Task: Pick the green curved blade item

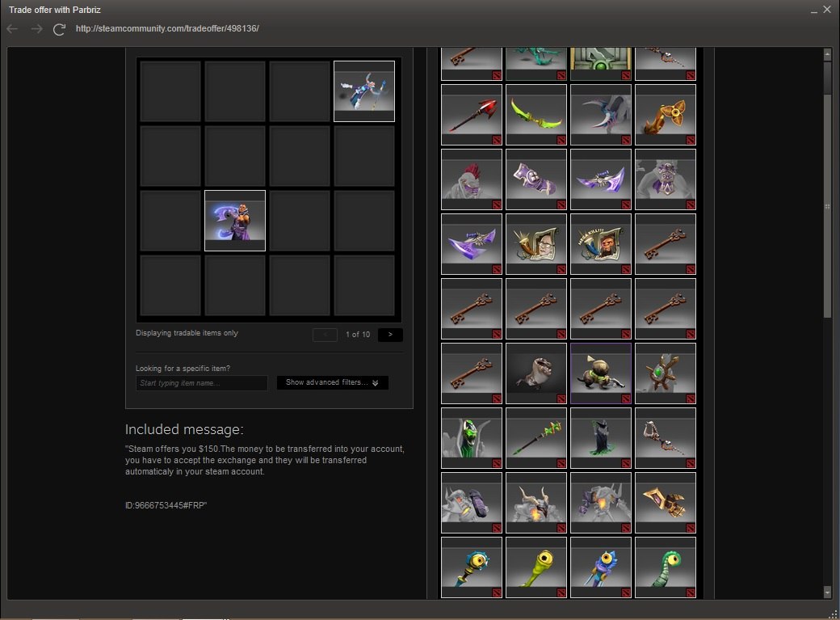Action: (x=536, y=115)
